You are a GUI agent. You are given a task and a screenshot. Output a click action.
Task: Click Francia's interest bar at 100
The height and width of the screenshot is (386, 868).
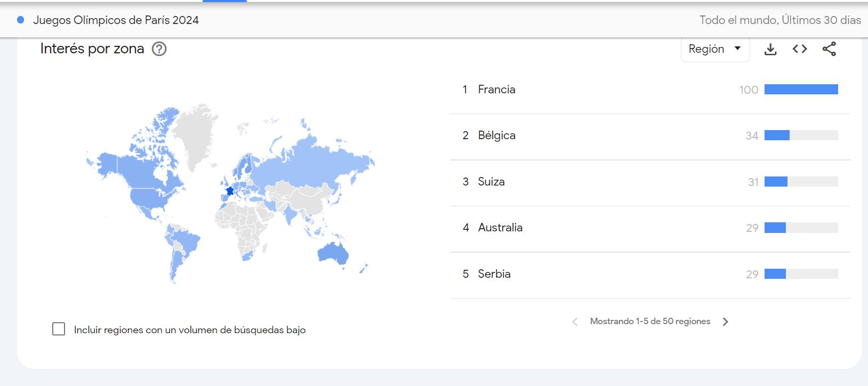point(801,90)
